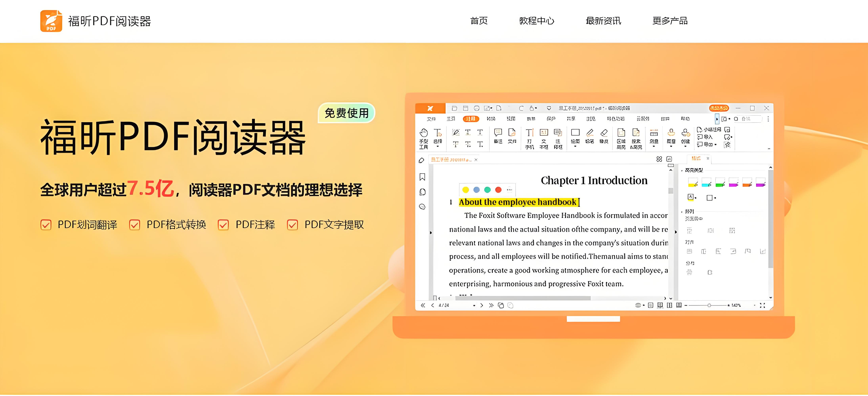Click the orange pill button in title bar
Screen dimensions: 868x396
point(719,108)
